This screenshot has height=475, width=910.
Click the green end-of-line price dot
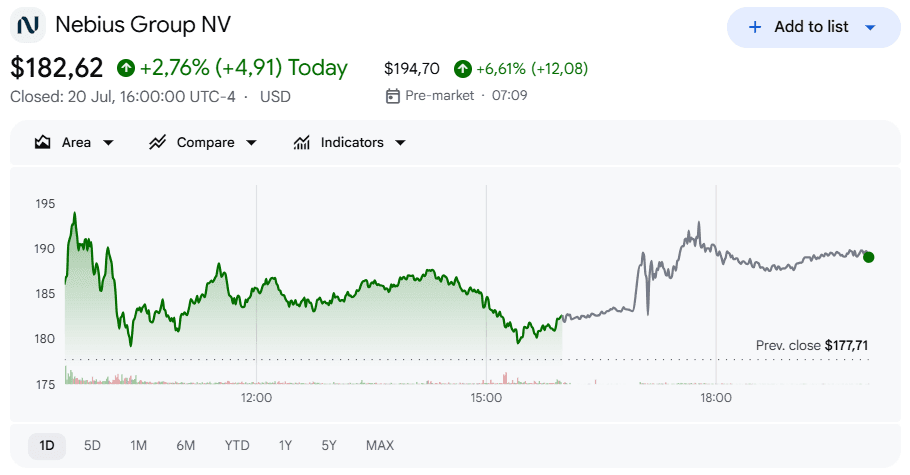868,257
